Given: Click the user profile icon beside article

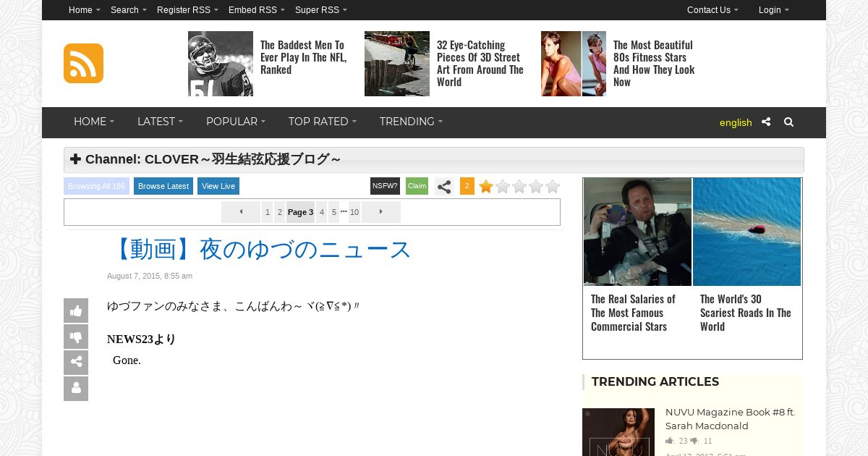Looking at the screenshot, I should point(76,389).
